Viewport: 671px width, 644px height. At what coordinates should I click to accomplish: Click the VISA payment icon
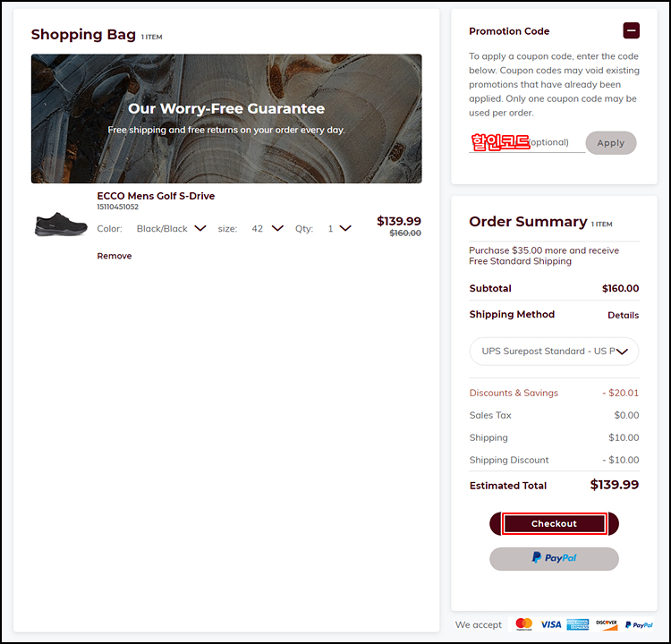point(551,624)
